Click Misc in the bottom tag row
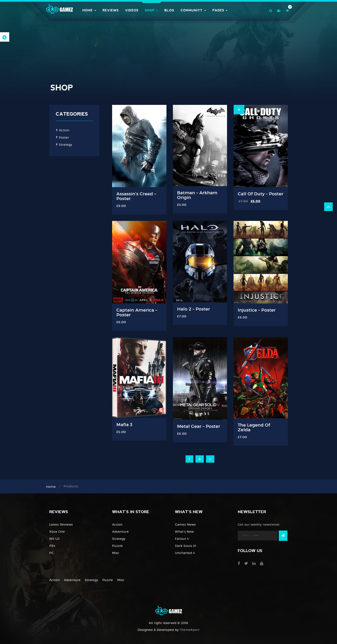 pos(121,580)
